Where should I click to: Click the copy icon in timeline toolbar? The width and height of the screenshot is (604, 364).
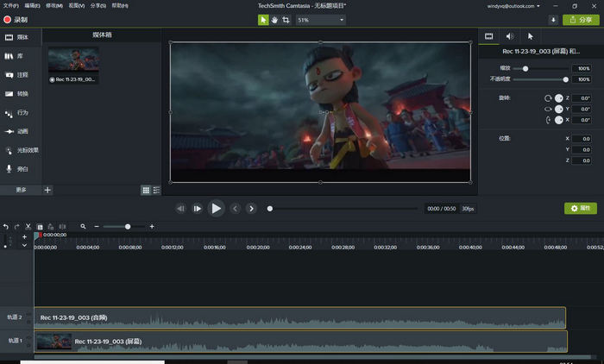(x=40, y=227)
